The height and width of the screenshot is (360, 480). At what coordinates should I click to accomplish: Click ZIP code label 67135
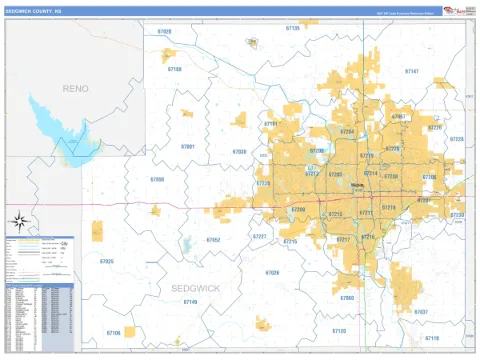click(x=293, y=28)
